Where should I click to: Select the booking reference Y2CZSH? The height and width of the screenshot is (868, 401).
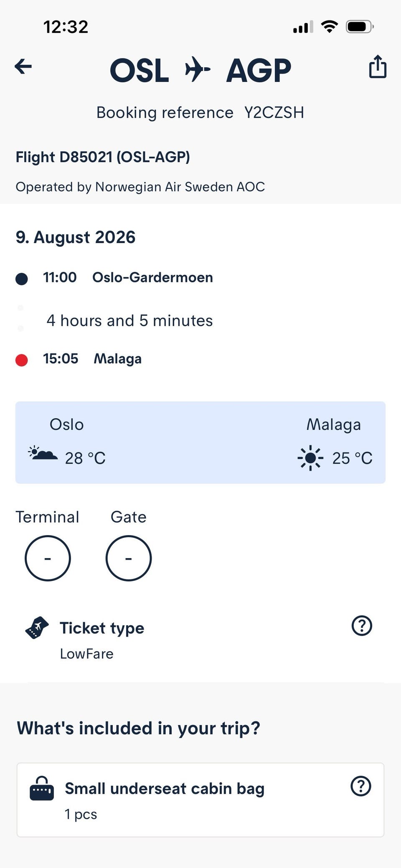point(274,113)
